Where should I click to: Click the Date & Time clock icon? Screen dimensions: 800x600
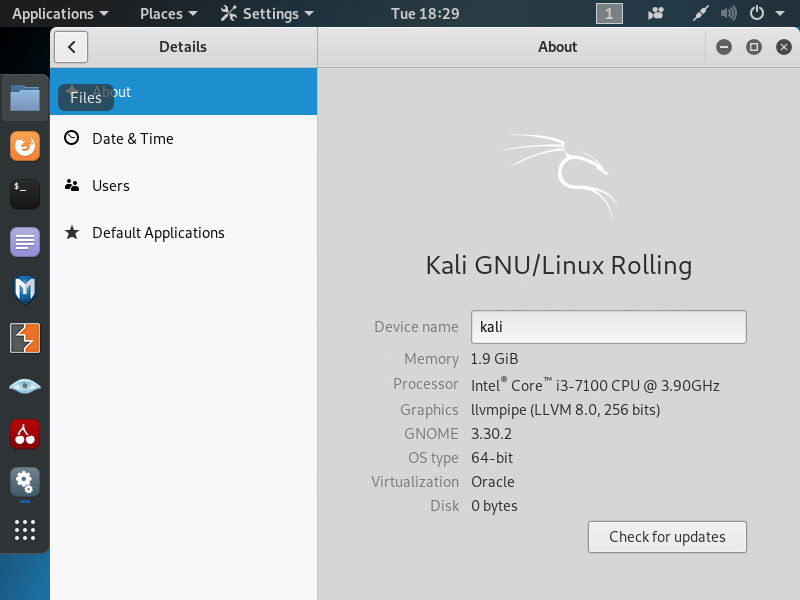coord(71,138)
